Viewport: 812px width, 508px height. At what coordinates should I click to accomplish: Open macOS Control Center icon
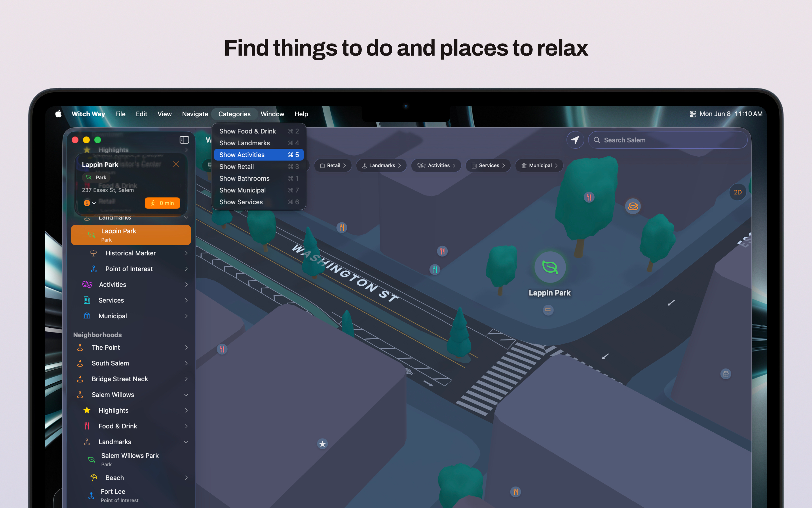(692, 114)
